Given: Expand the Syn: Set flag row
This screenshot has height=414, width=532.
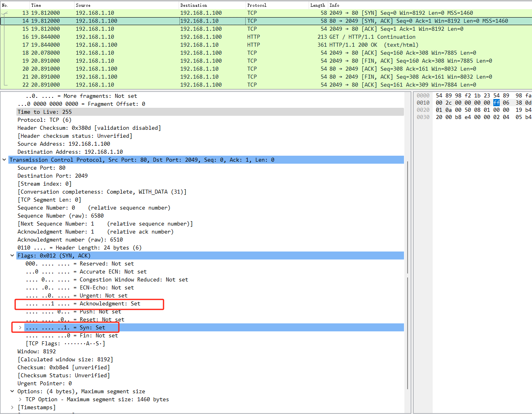Looking at the screenshot, I should tap(20, 327).
